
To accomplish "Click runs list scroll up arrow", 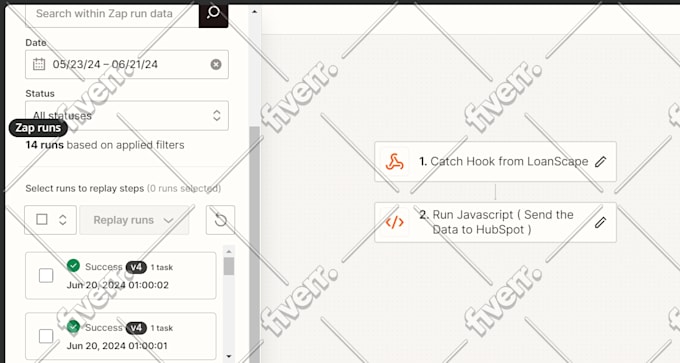I will click(229, 251).
